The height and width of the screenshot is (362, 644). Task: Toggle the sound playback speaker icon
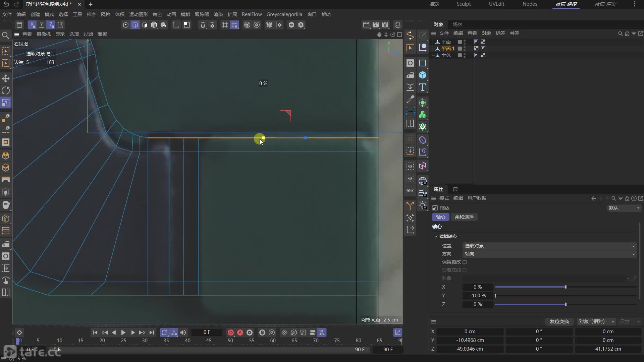183,333
